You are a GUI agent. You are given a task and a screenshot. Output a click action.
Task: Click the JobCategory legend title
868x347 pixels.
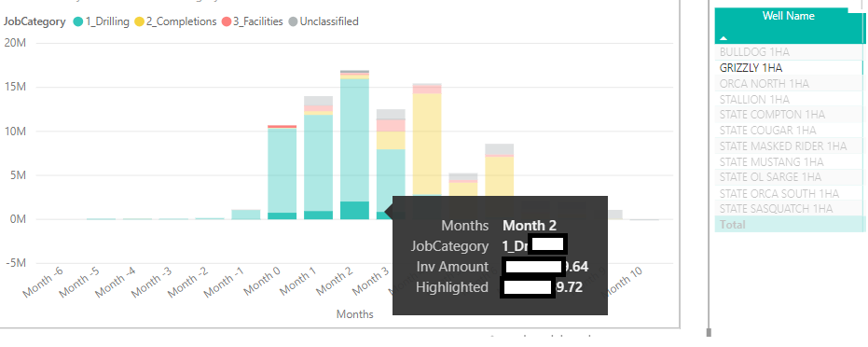coord(34,21)
